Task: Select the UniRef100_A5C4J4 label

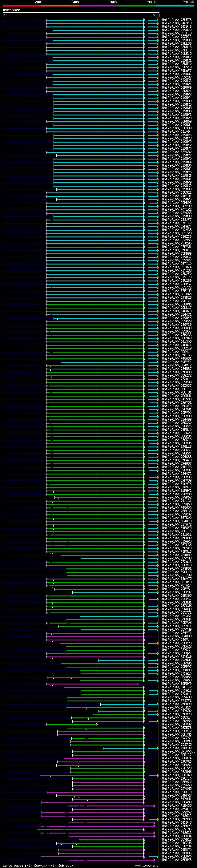Action: tap(177, 352)
